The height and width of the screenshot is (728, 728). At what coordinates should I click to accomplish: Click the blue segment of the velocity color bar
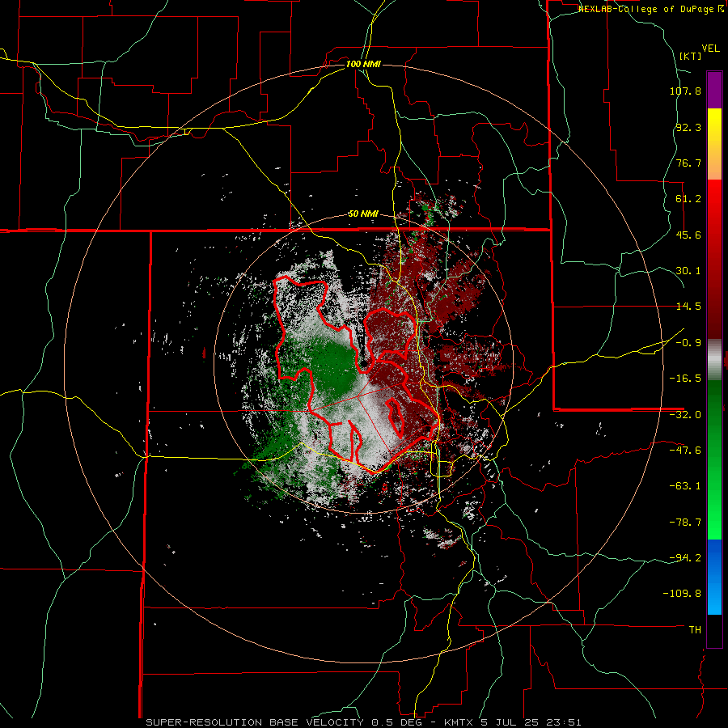714,577
